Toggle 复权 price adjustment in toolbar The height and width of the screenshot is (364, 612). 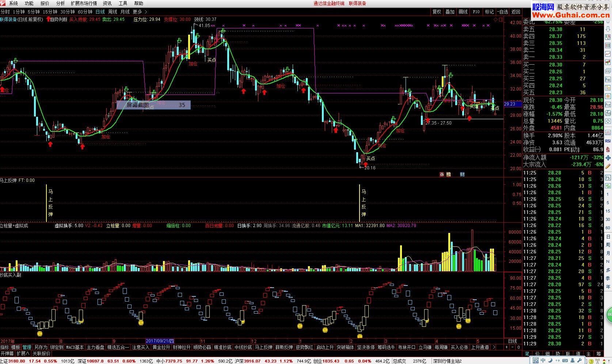pos(437,12)
